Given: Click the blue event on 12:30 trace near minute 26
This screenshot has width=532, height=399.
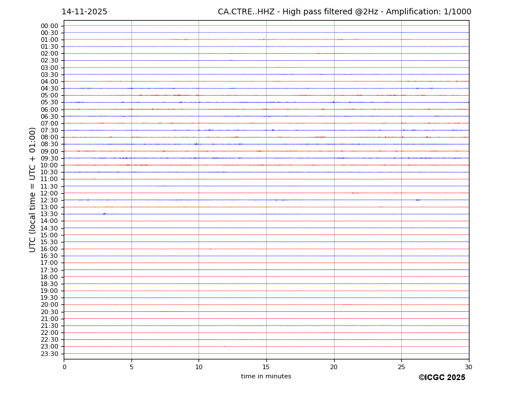Looking at the screenshot, I should click(417, 200).
